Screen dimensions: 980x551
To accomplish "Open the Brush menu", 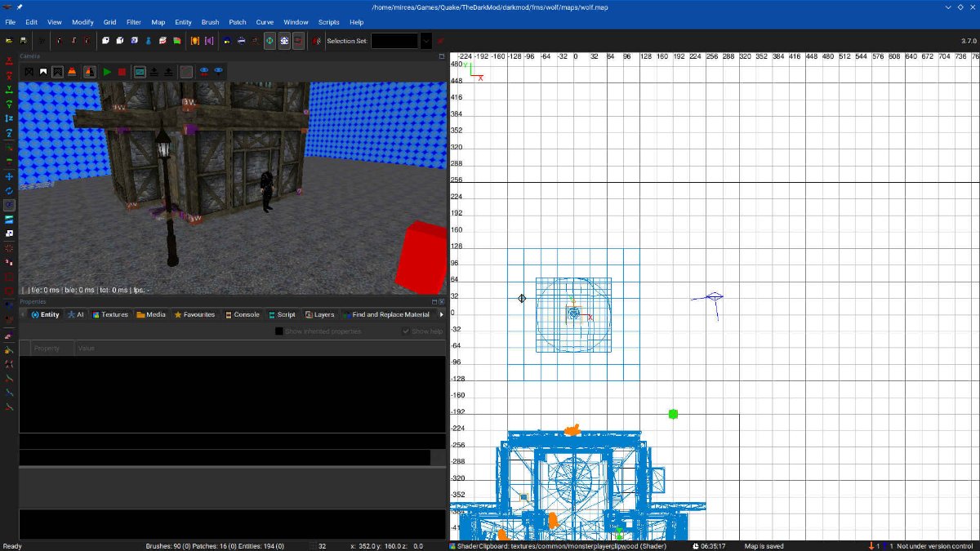I will (210, 22).
